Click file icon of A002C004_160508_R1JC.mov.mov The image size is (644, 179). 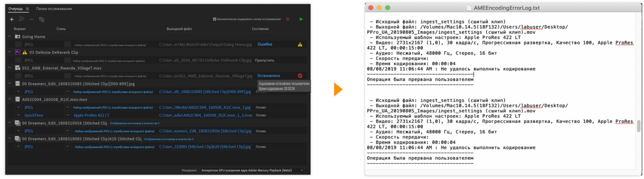[18, 99]
